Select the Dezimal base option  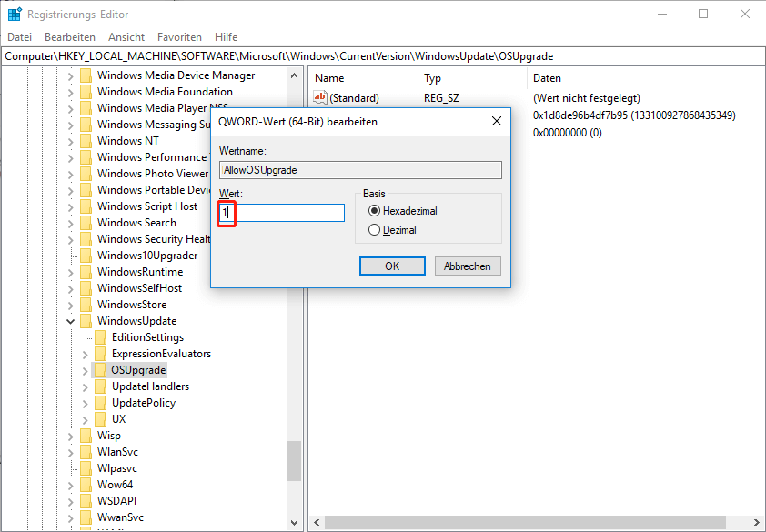click(x=393, y=229)
